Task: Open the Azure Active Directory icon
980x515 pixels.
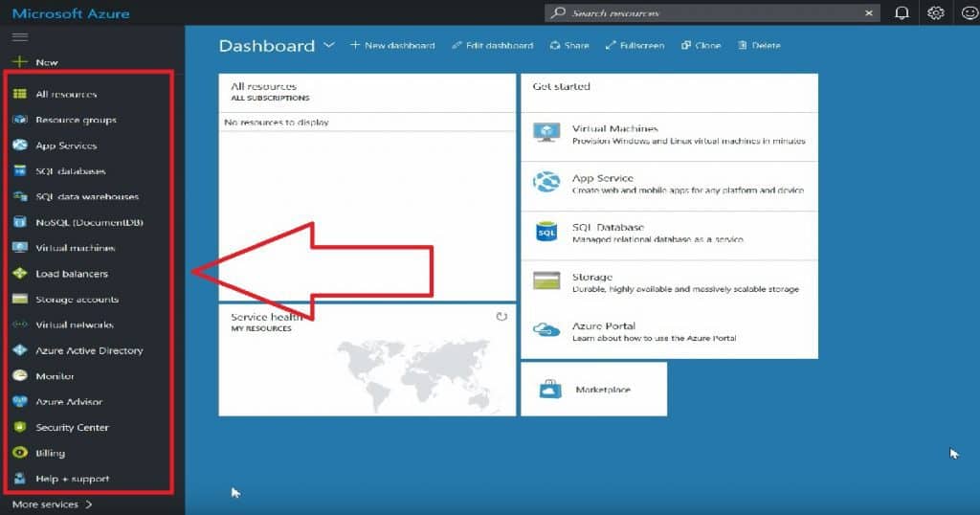Action: 19,350
